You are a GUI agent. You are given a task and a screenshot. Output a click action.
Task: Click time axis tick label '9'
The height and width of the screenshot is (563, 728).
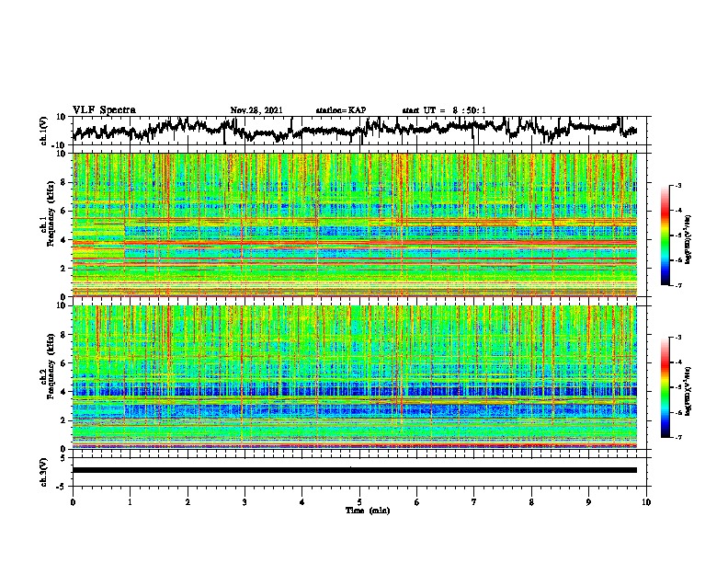point(588,502)
